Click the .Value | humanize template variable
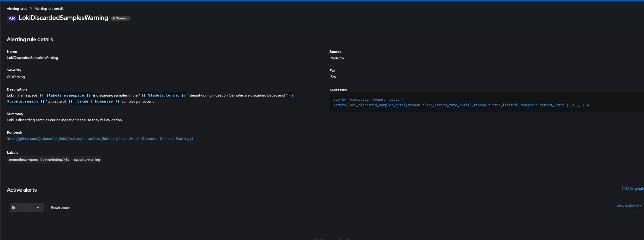 click(94, 102)
